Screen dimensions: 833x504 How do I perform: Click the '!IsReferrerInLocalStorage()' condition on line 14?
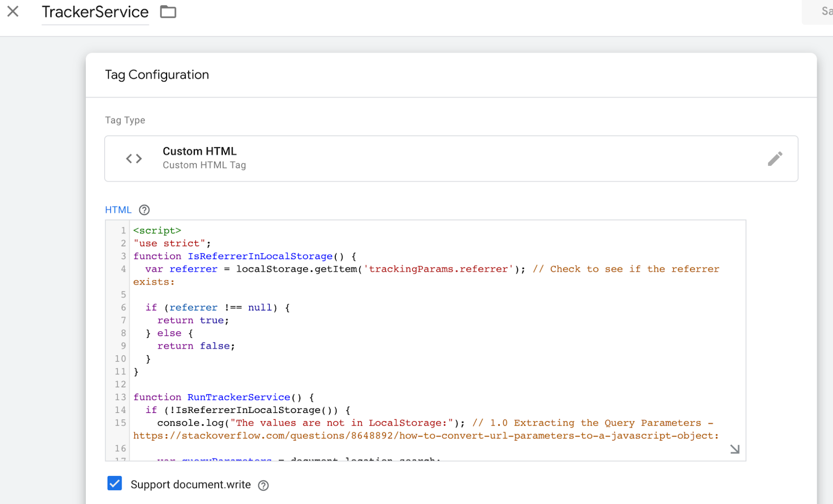250,410
